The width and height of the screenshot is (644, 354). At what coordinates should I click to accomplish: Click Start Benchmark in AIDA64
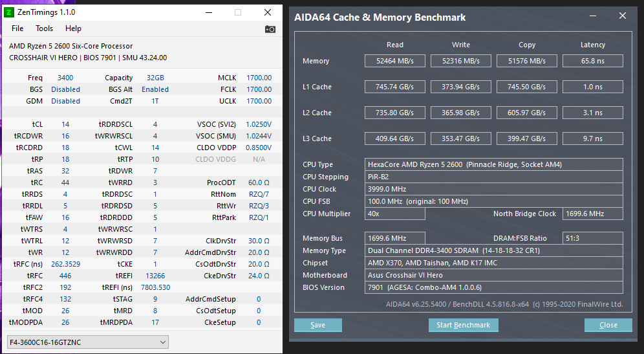click(x=464, y=325)
